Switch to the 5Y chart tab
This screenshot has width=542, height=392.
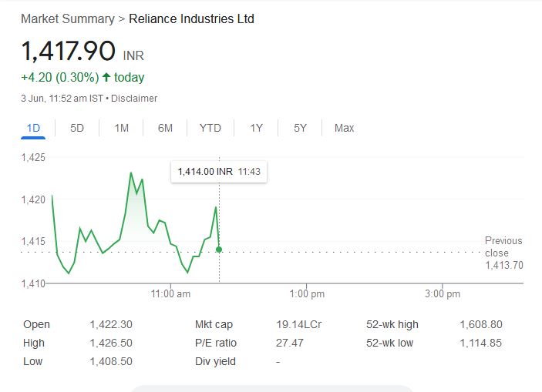pos(300,128)
